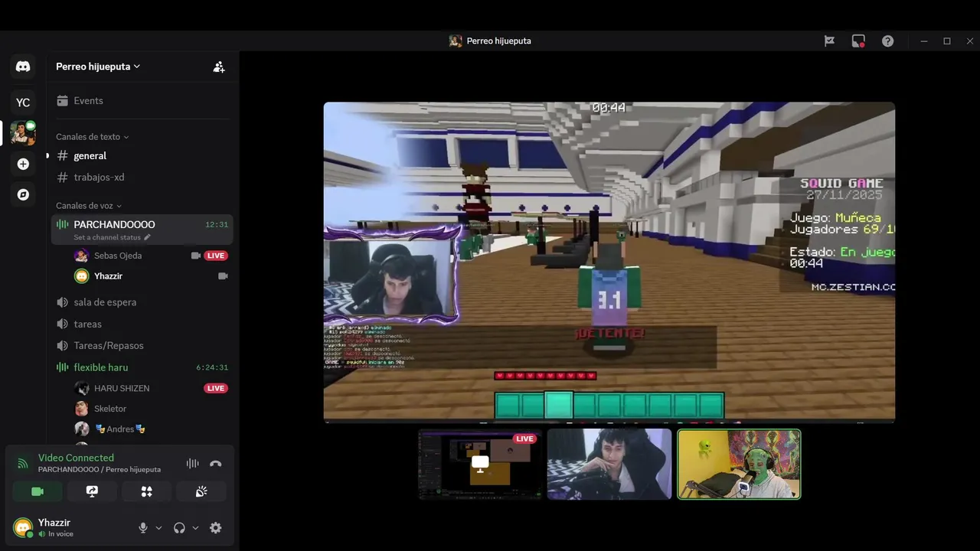Click the In voice status under Yhazzir
The width and height of the screenshot is (980, 551).
click(60, 534)
